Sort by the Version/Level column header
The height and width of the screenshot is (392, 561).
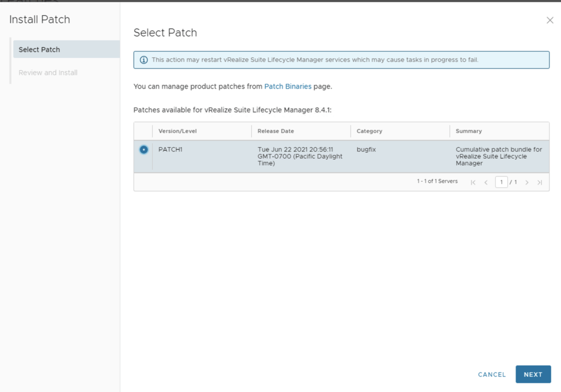pos(178,131)
